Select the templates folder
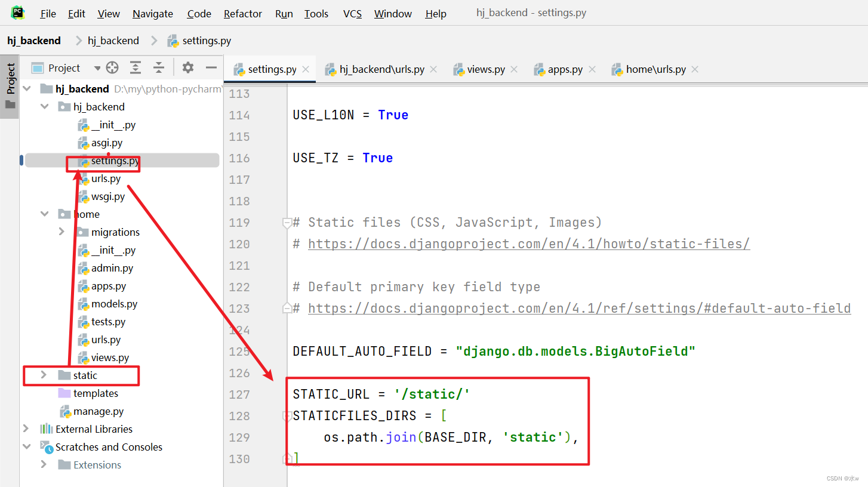 [88, 393]
